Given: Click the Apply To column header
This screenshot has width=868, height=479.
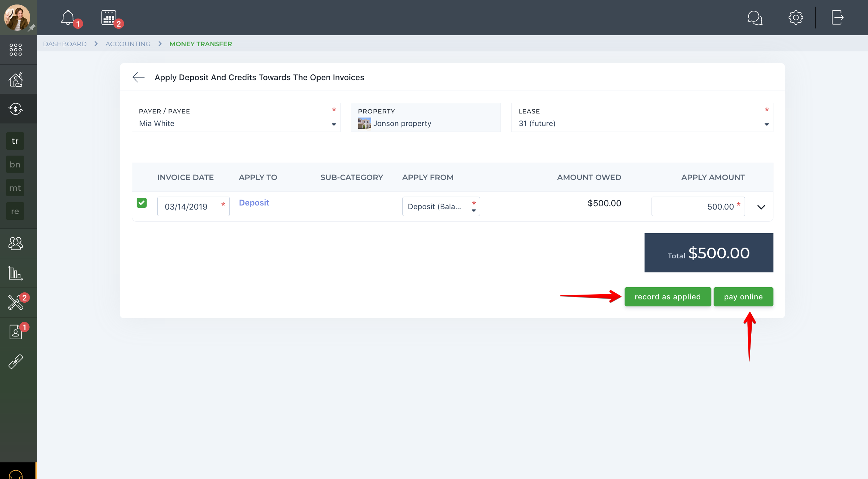Looking at the screenshot, I should pos(258,177).
